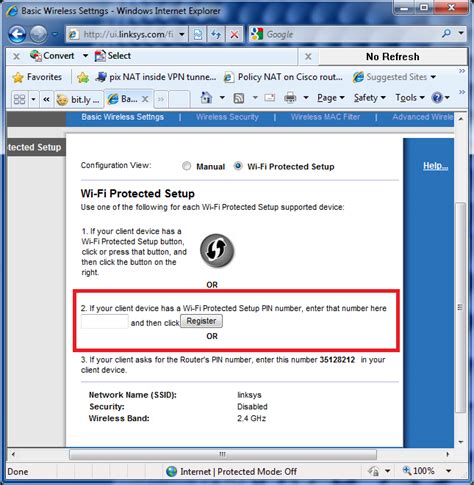Open the recent pages arrow beside Forward
This screenshot has height=485, width=474.
55,34
